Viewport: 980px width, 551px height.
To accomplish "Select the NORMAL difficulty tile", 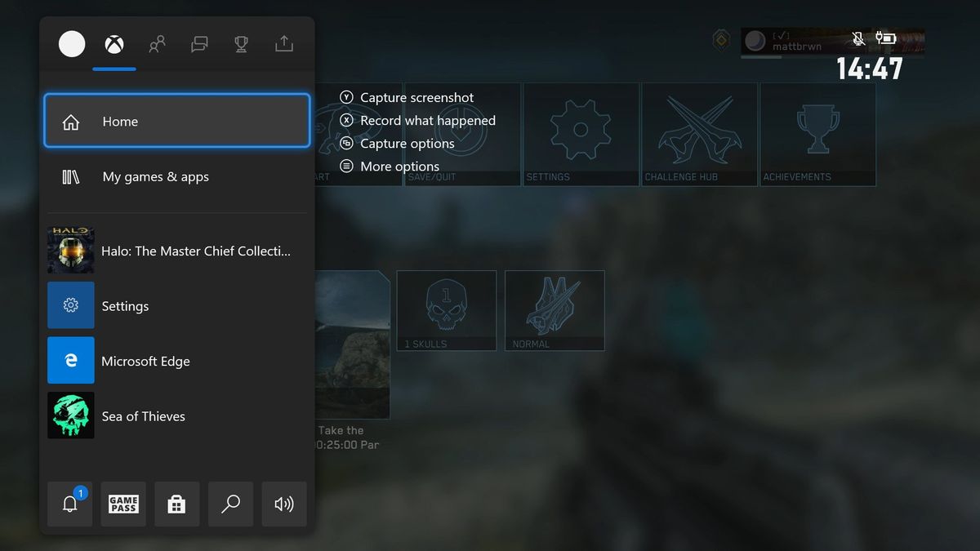I will click(x=555, y=310).
